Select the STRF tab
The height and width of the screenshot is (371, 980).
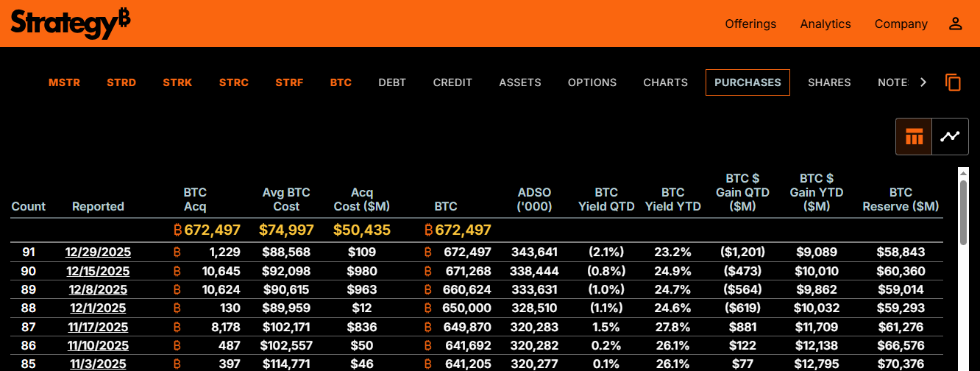pyautogui.click(x=289, y=82)
